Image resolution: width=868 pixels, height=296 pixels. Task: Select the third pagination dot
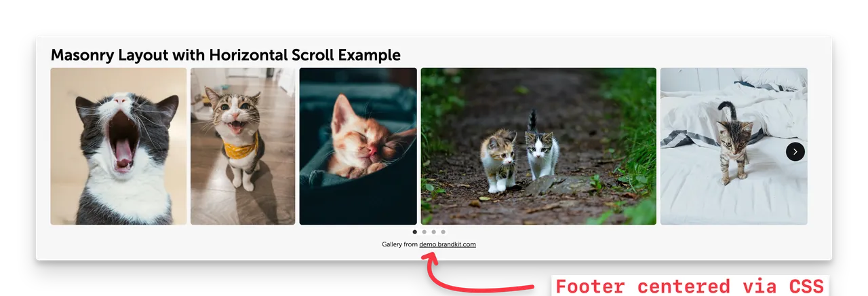[434, 232]
